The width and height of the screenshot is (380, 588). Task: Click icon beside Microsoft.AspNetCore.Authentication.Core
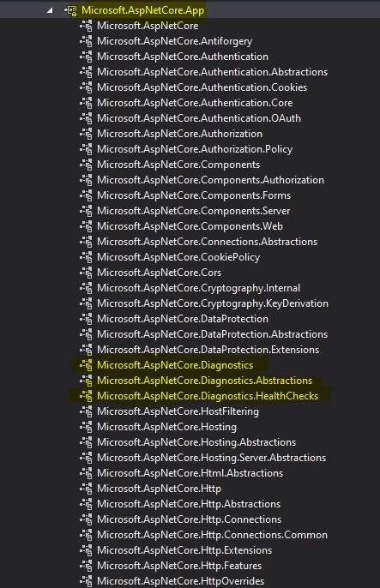click(x=86, y=103)
